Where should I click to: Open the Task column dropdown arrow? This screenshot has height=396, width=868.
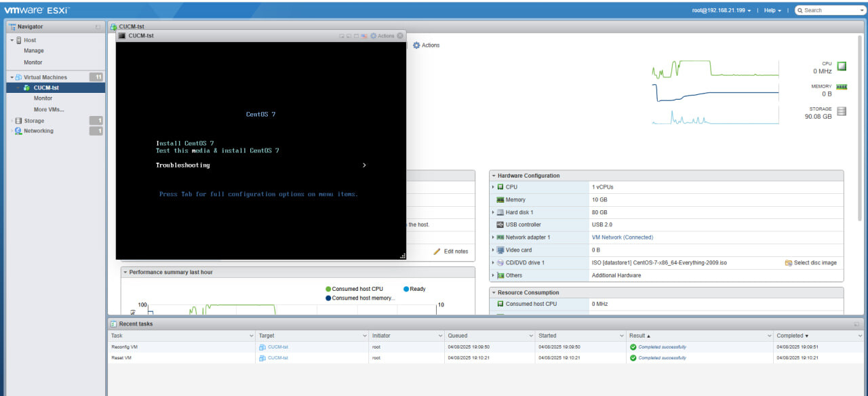(x=252, y=336)
